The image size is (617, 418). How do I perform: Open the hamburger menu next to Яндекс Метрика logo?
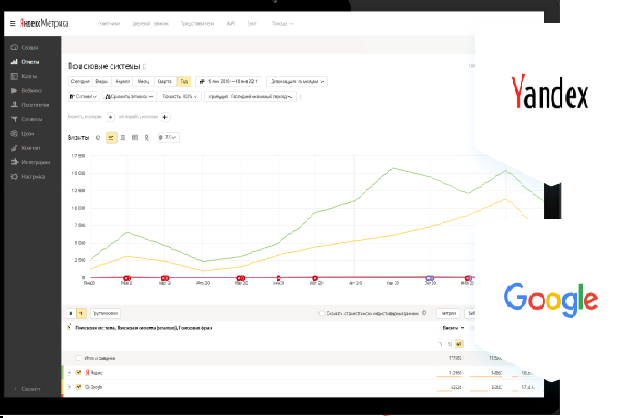point(13,24)
